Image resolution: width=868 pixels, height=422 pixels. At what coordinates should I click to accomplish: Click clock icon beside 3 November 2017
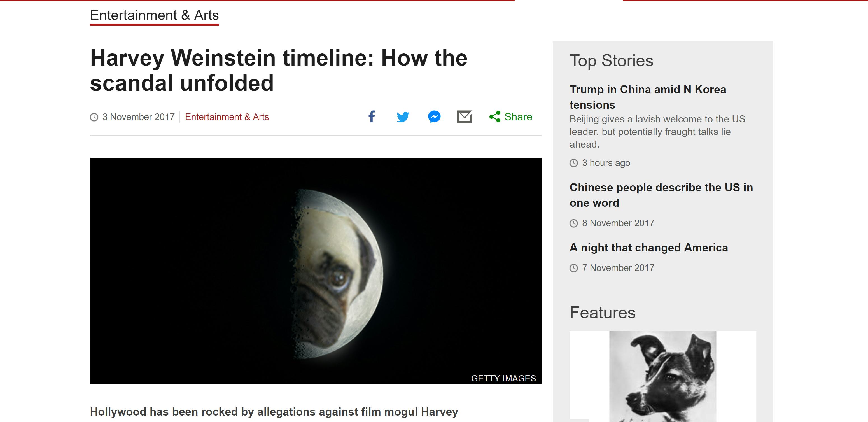(x=94, y=117)
